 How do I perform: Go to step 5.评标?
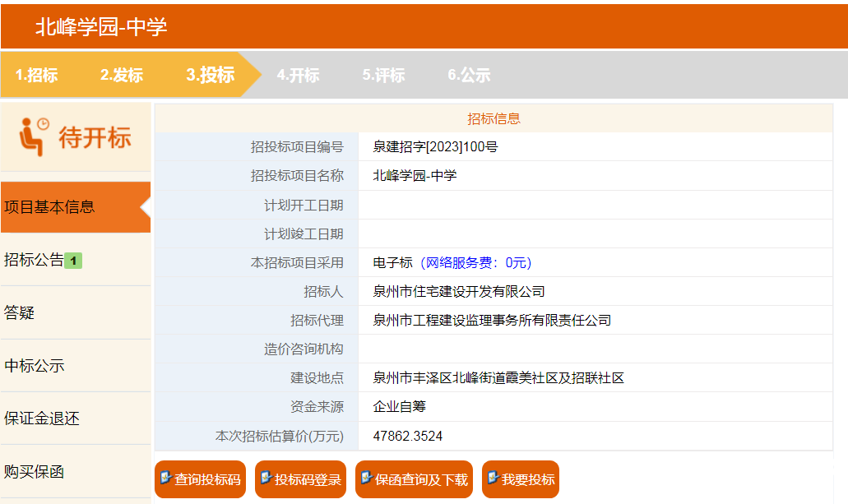click(383, 75)
